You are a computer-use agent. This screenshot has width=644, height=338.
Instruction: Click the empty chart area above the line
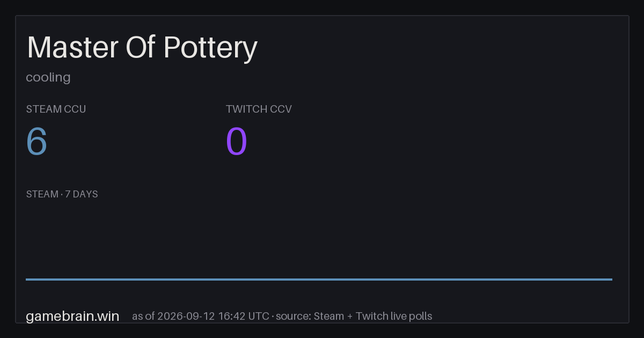click(319, 239)
